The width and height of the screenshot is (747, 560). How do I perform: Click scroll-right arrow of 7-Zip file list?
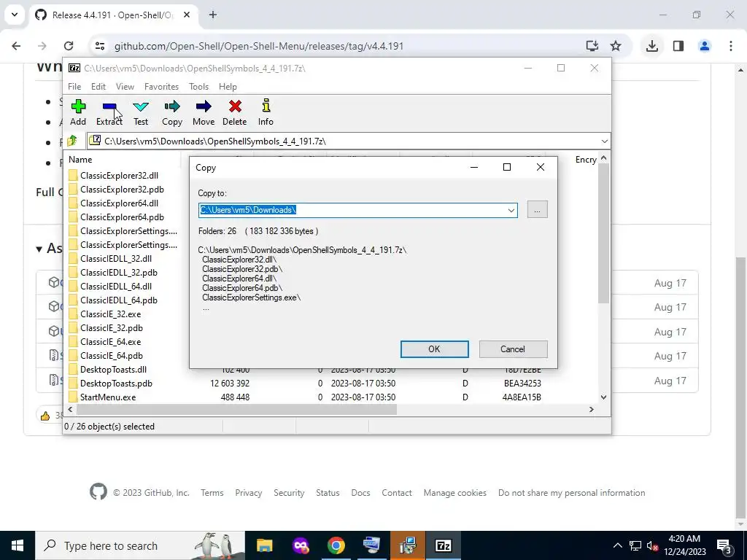coord(592,410)
